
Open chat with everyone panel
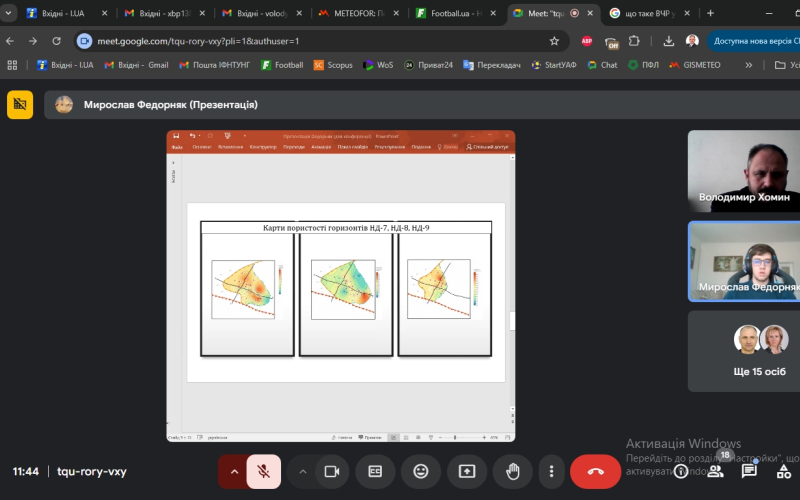click(749, 471)
